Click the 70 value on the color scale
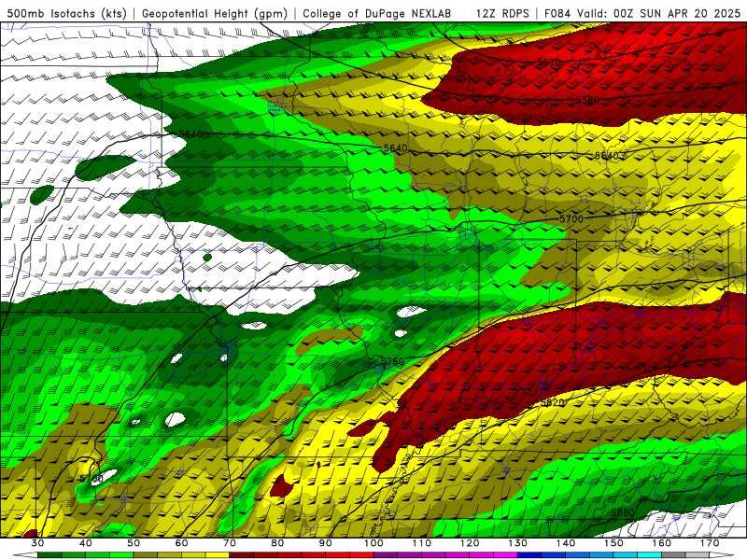The image size is (747, 560). click(230, 543)
